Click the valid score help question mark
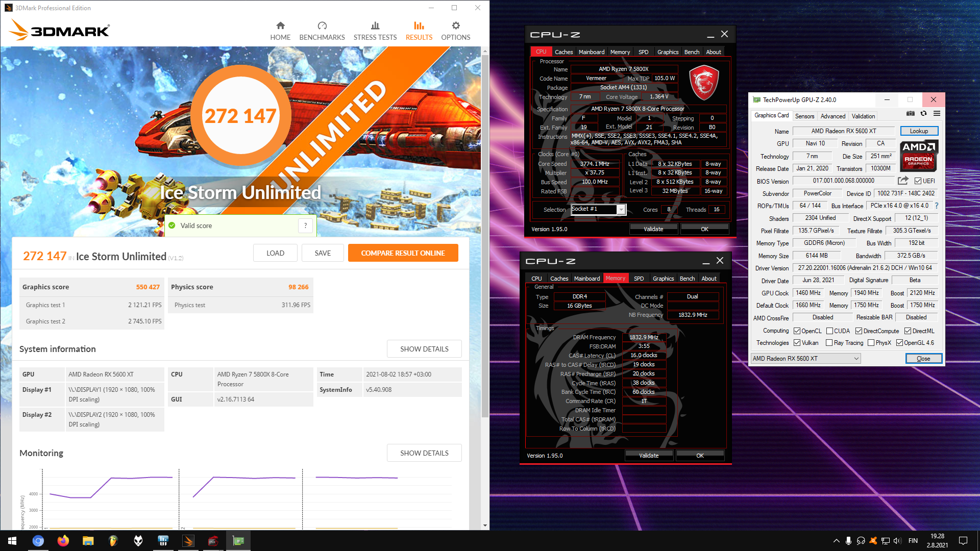This screenshot has width=980, height=551. (x=305, y=226)
